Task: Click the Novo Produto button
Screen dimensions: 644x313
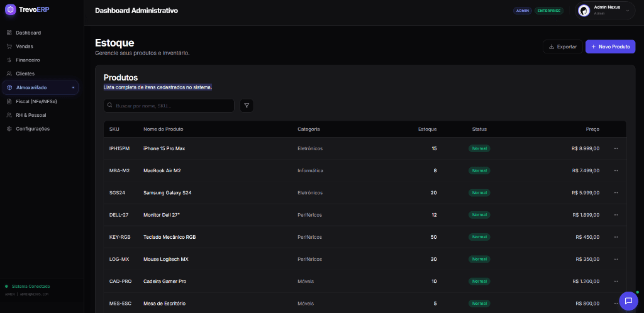Action: (x=610, y=47)
